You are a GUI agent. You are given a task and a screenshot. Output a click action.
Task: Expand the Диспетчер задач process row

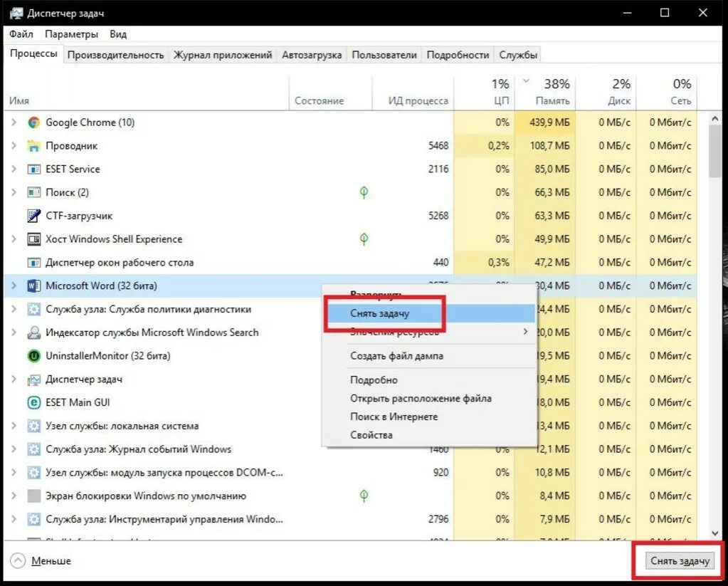[14, 379]
